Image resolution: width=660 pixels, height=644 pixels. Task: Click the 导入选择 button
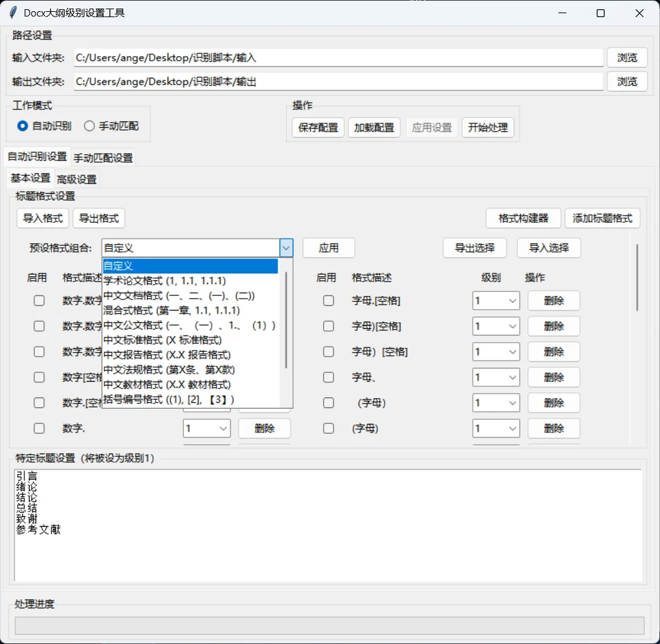[x=548, y=248]
